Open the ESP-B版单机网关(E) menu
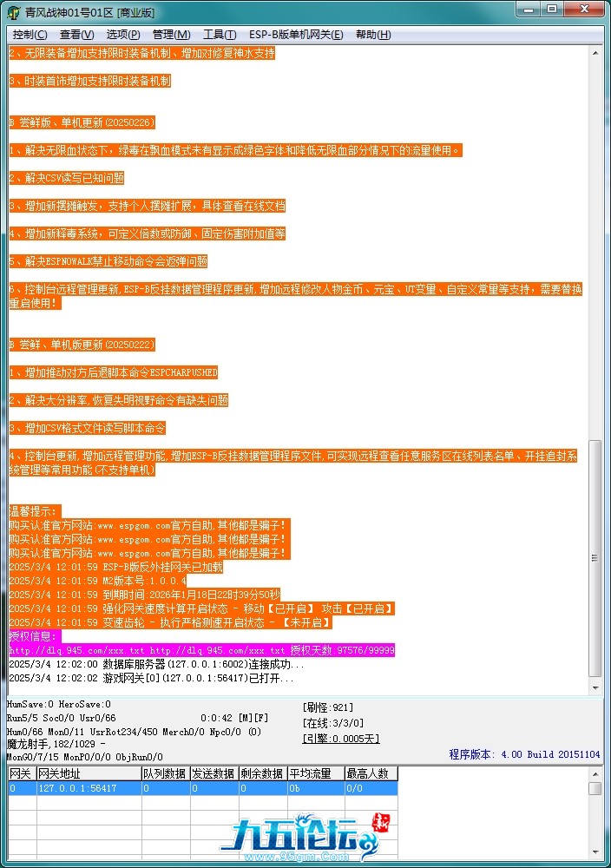 coord(296,35)
